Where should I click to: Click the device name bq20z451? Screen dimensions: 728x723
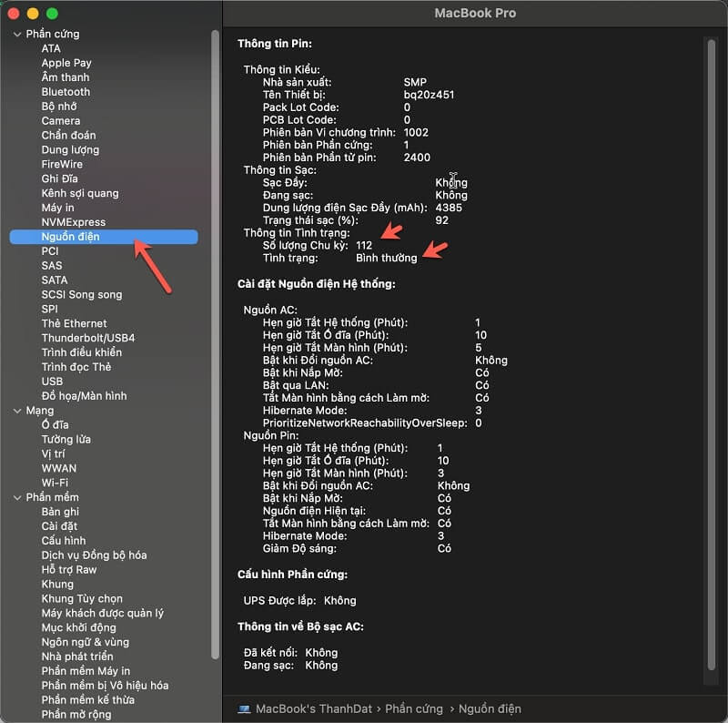[x=429, y=96]
